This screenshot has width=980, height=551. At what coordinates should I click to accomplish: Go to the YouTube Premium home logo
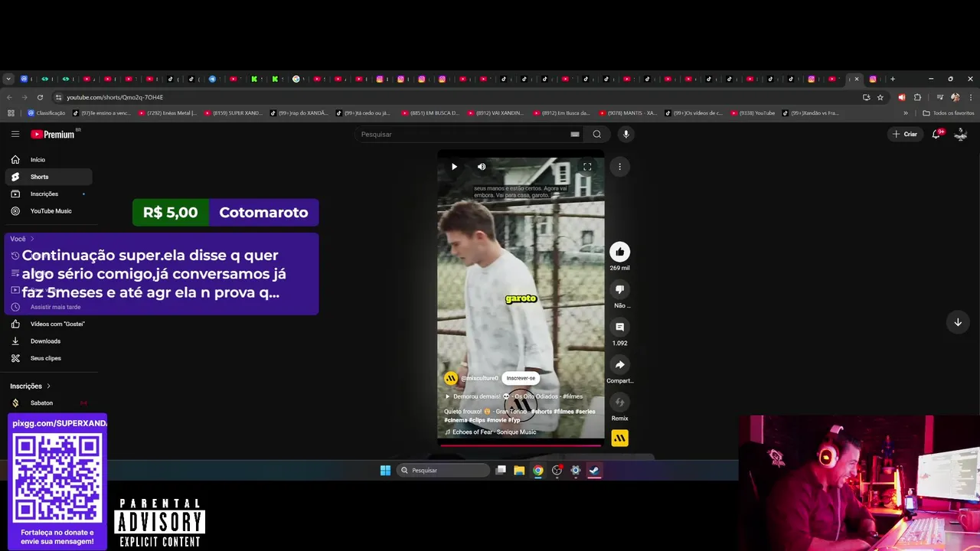point(53,134)
